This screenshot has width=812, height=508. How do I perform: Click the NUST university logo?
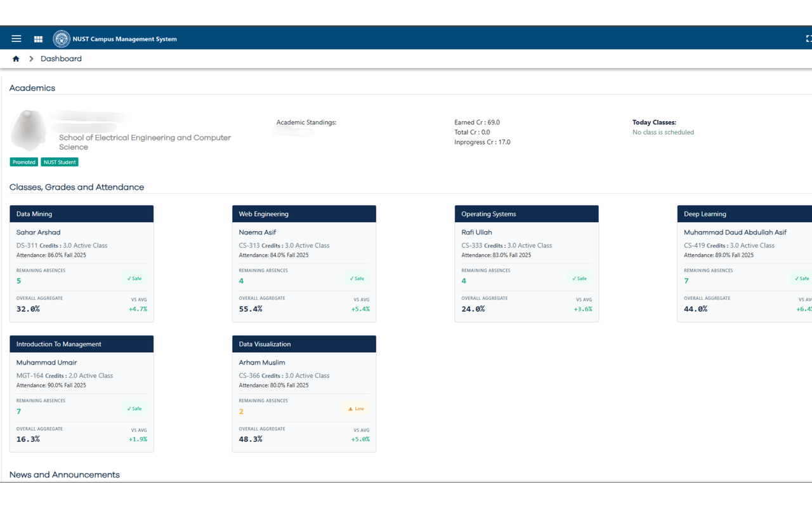click(62, 39)
